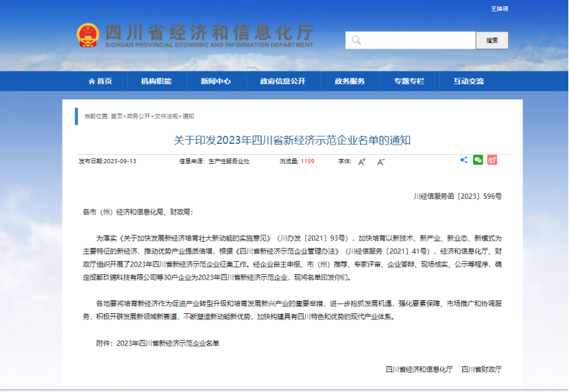Open the 政府信息公开 menu item
Viewport: 569px width, 392px height.
282,81
